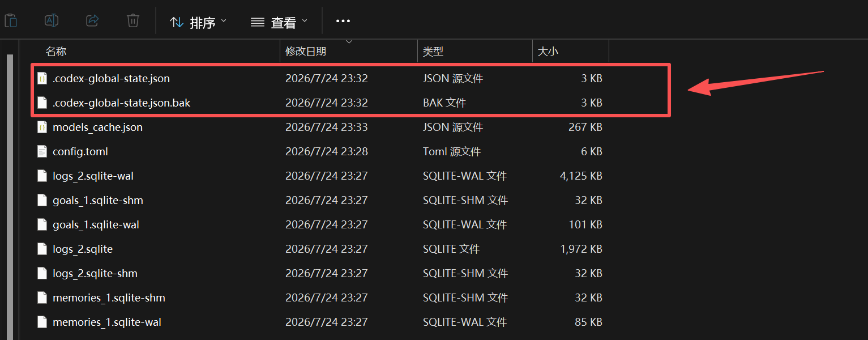
Task: Select the file name config.toml
Action: [x=80, y=151]
